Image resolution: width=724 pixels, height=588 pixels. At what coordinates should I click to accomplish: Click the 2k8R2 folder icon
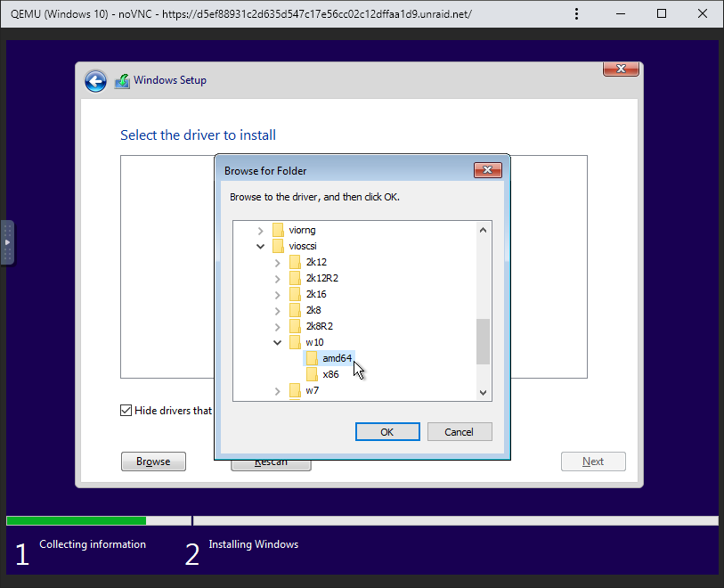click(295, 326)
